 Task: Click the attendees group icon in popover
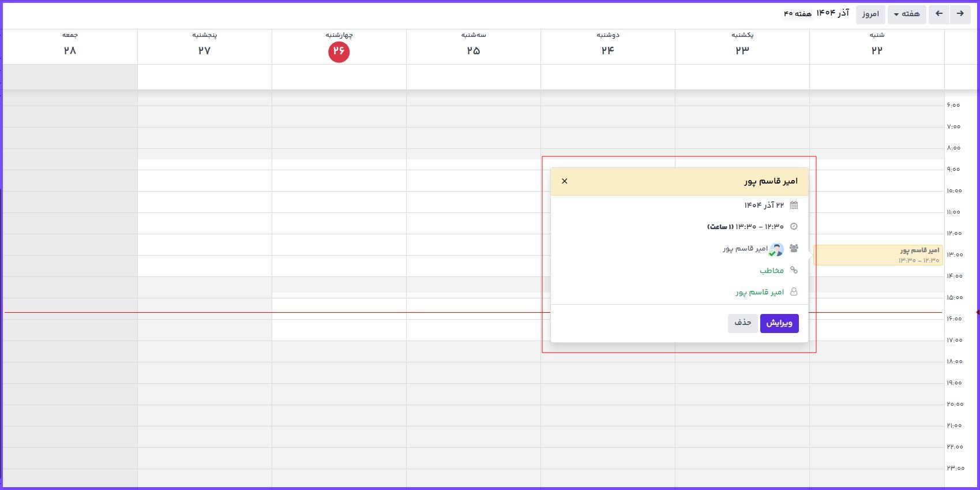[794, 248]
